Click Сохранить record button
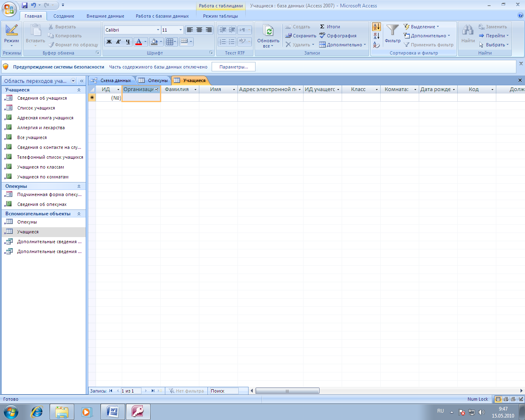Viewport: 525px width, 420px height. 301,36
